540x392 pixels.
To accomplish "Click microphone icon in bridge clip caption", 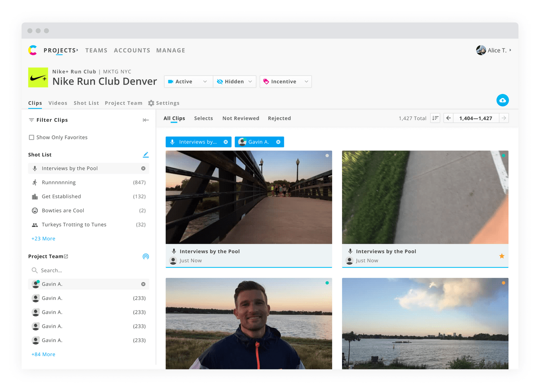I will point(174,251).
